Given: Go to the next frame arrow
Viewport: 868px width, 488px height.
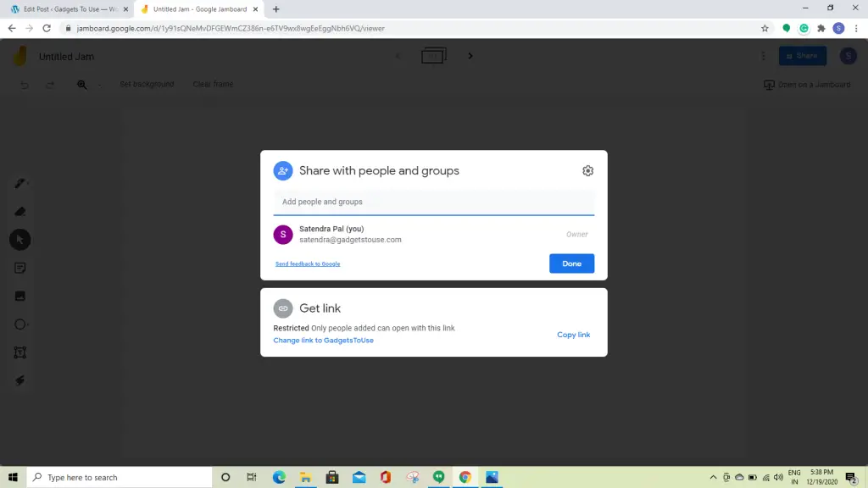Looking at the screenshot, I should [470, 56].
